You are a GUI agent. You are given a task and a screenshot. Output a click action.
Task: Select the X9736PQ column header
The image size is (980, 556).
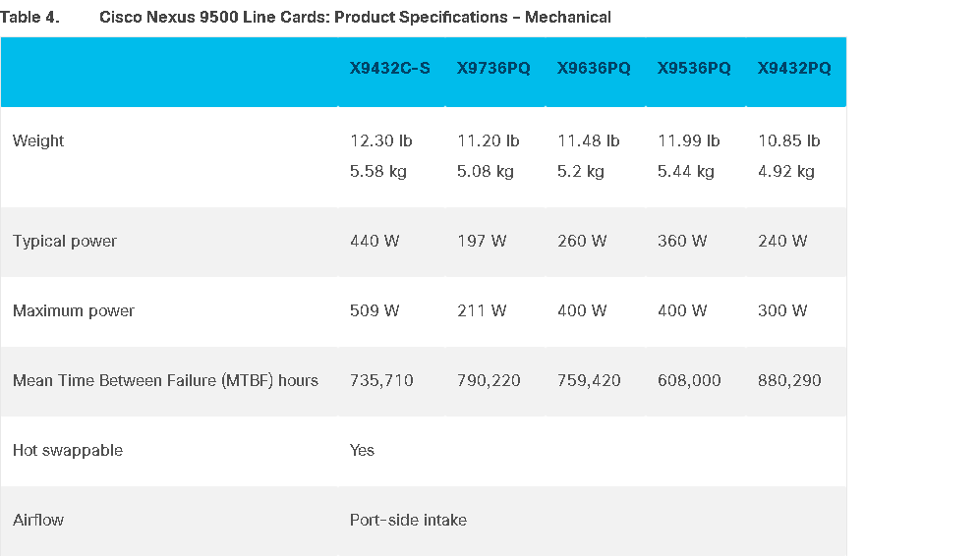[x=493, y=68]
